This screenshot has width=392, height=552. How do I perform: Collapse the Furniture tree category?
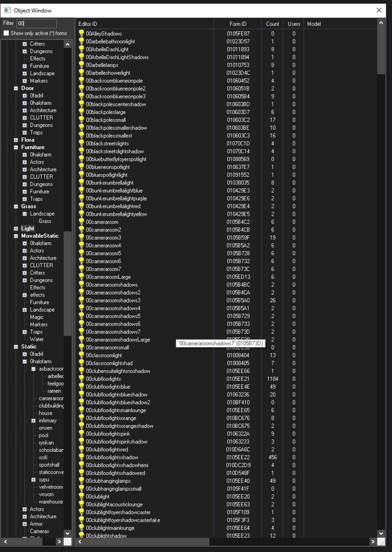[x=16, y=148]
